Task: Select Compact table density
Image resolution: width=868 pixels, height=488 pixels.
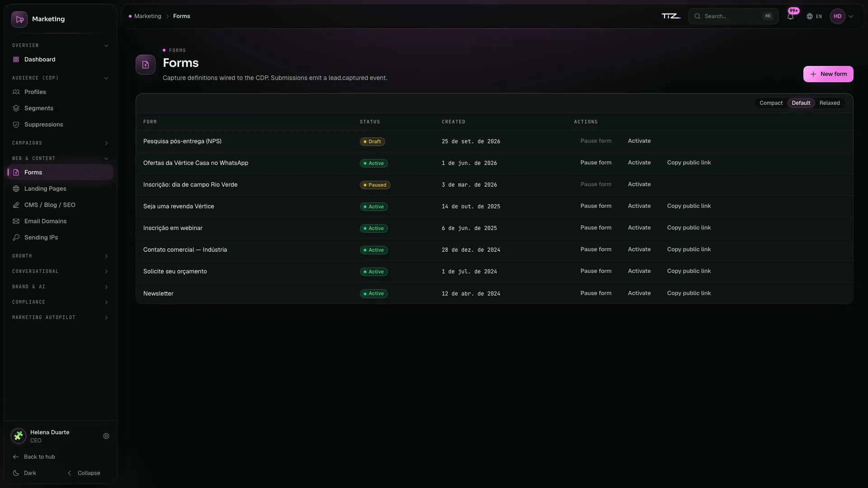Action: pyautogui.click(x=771, y=103)
